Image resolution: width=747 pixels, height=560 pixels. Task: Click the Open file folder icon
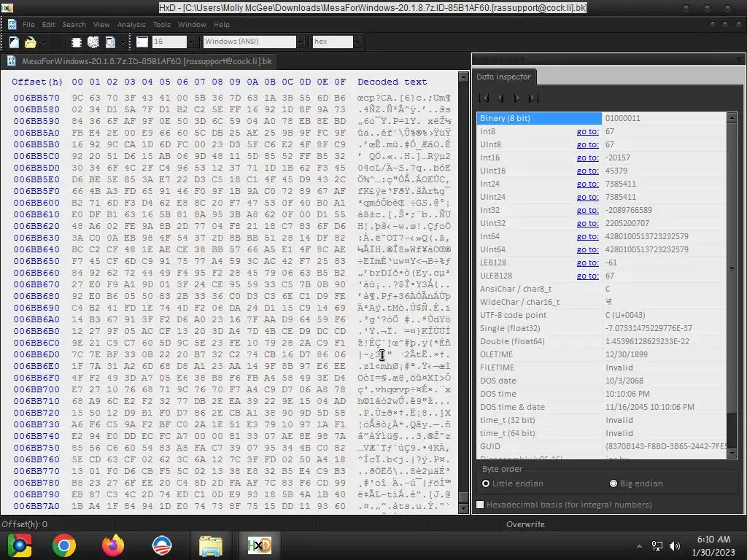[30, 42]
